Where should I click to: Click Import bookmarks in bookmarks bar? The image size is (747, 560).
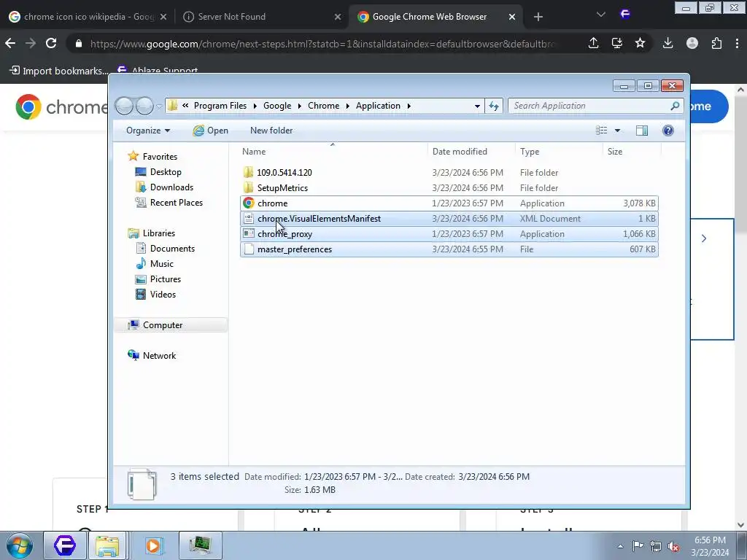pos(59,71)
